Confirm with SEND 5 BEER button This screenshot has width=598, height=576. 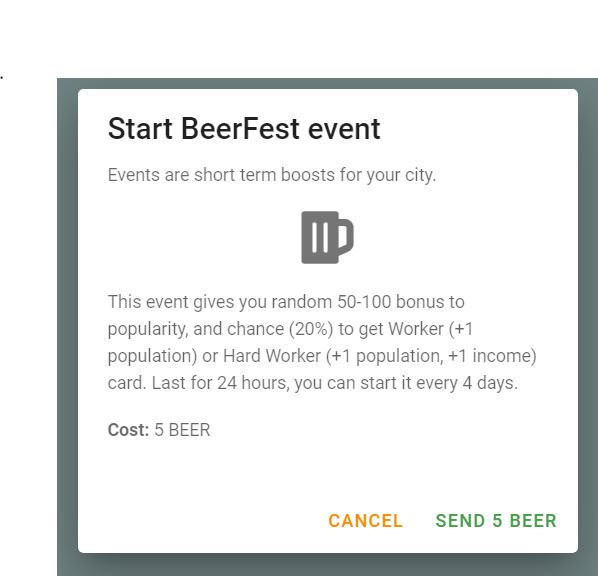(x=496, y=521)
